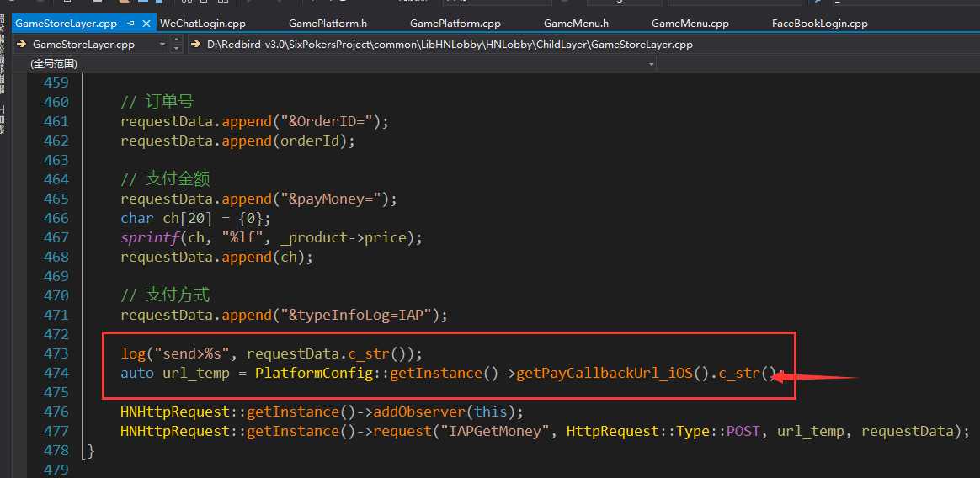The width and height of the screenshot is (980, 478).
Task: Switch to the GameMenu.h tab
Action: tap(576, 24)
